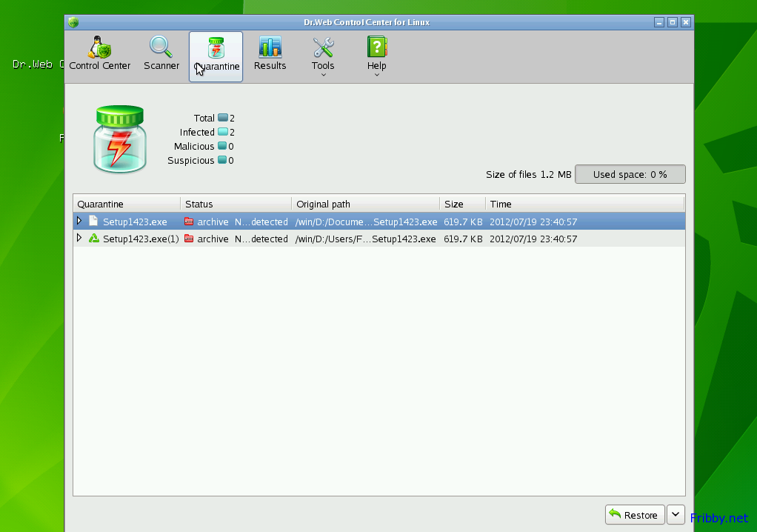Click the Dr.Web shield icon in title bar
The height and width of the screenshot is (532, 757).
coord(73,22)
